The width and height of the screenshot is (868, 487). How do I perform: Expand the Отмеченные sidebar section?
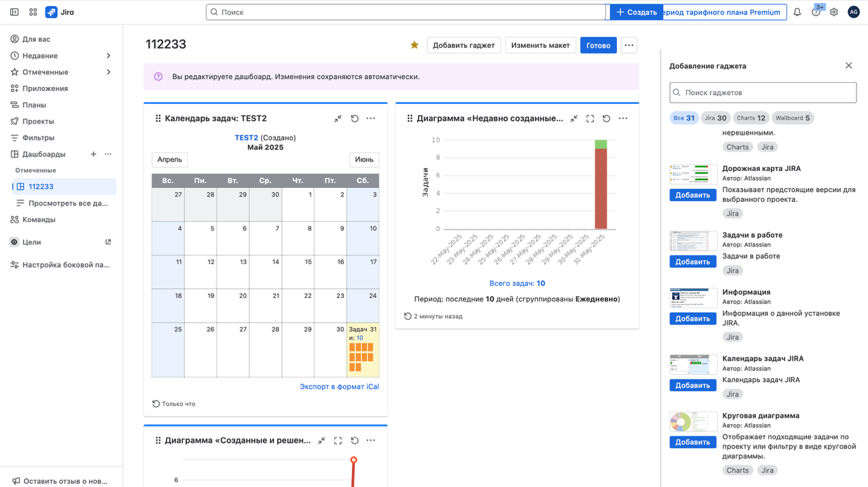(109, 72)
